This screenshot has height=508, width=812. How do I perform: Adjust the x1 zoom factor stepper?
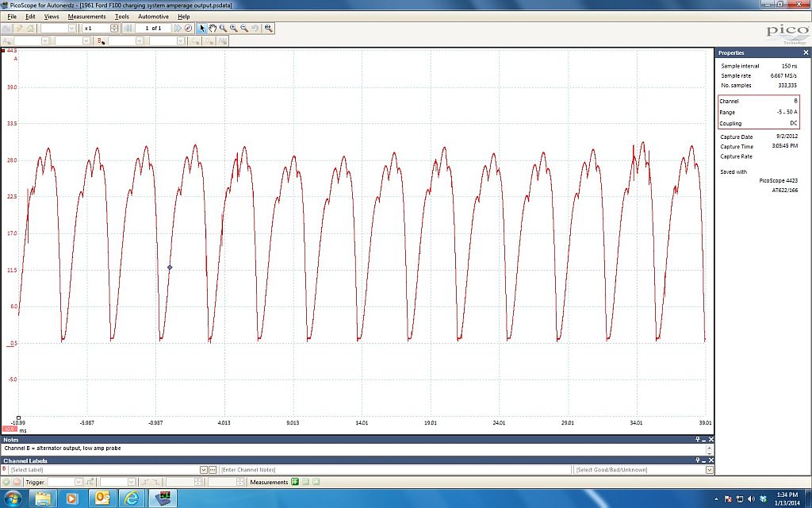[x=114, y=28]
